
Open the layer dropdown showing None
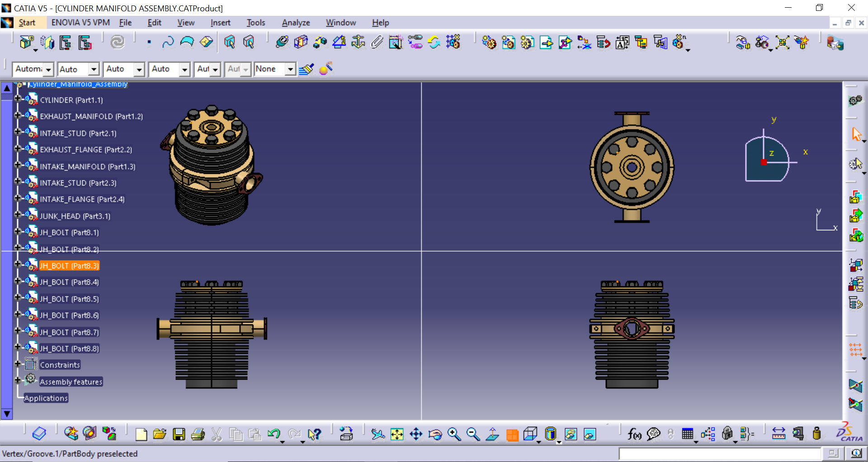click(x=290, y=69)
